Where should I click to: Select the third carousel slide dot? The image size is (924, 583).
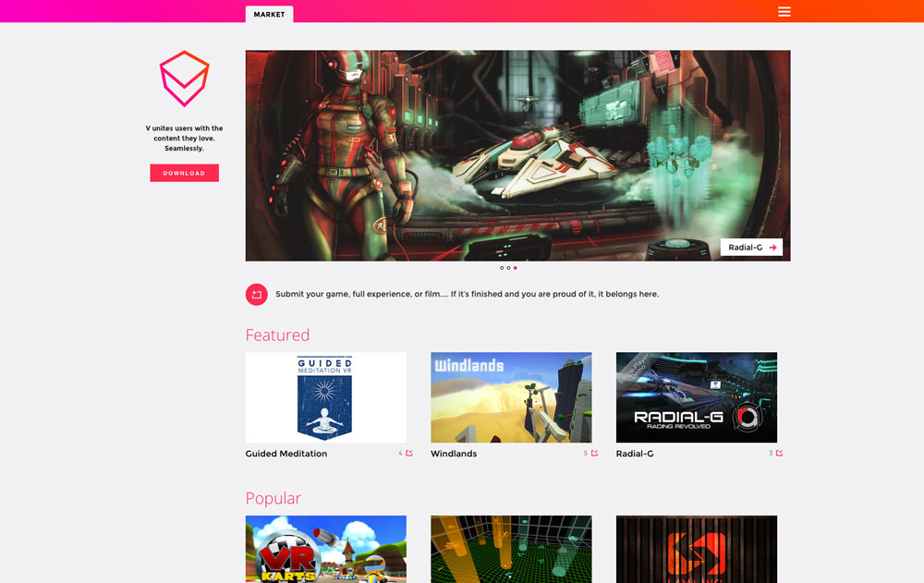point(516,268)
